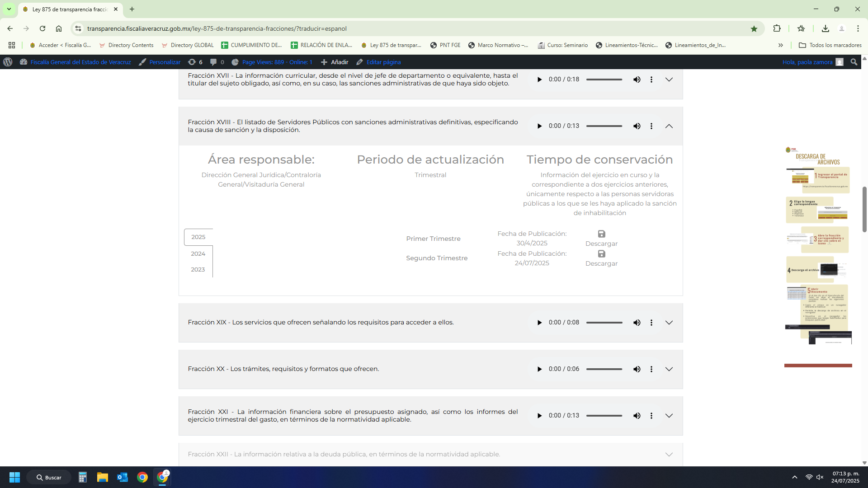868x488 pixels.
Task: Select the 2024 year tab
Action: click(198, 253)
